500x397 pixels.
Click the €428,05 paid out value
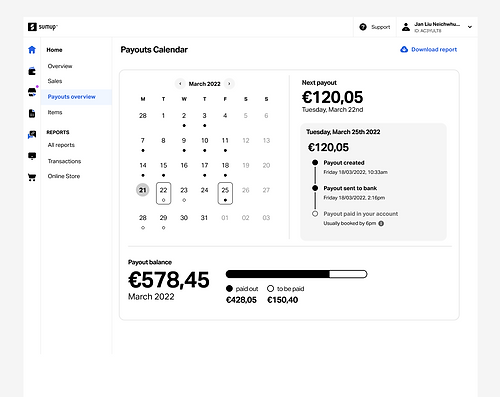[241, 300]
